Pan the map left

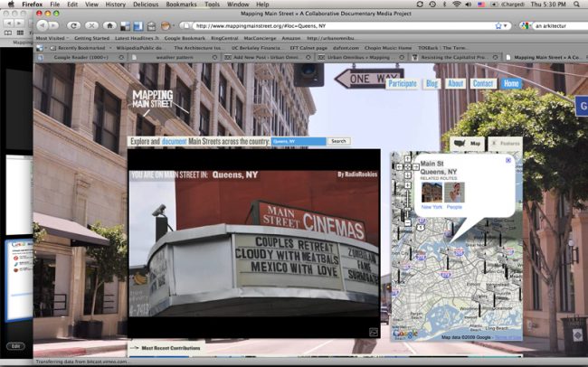pos(399,167)
